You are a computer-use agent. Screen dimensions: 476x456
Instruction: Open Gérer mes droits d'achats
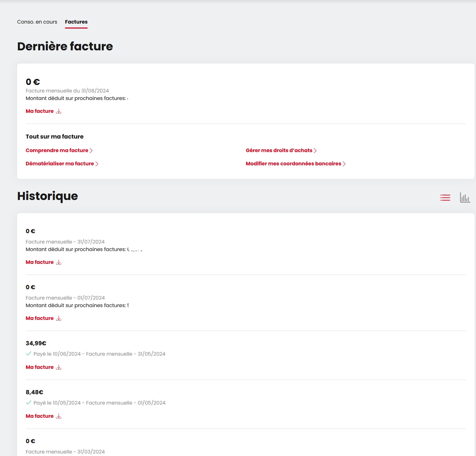pyautogui.click(x=278, y=150)
